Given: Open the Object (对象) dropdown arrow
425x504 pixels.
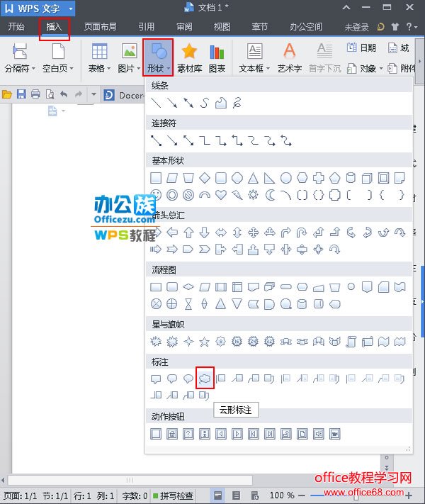Looking at the screenshot, I should pyautogui.click(x=381, y=69).
